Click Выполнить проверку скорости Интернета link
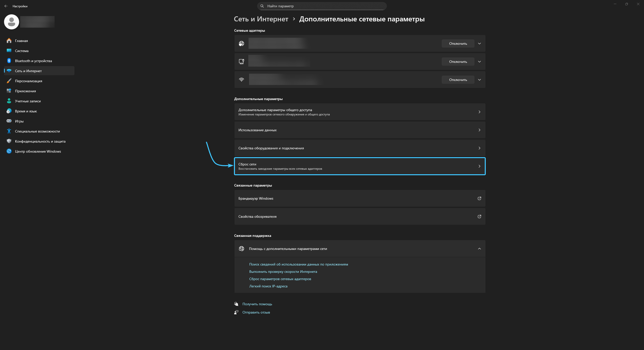Screen dimensions: 644x350 pos(283,272)
